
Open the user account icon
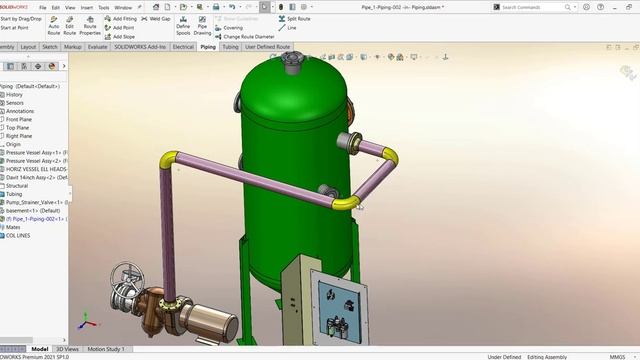[587, 7]
